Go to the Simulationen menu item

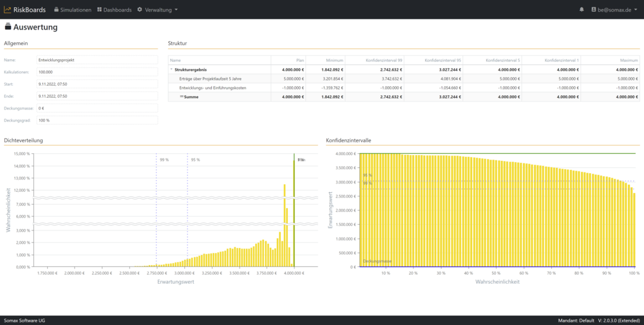[75, 10]
